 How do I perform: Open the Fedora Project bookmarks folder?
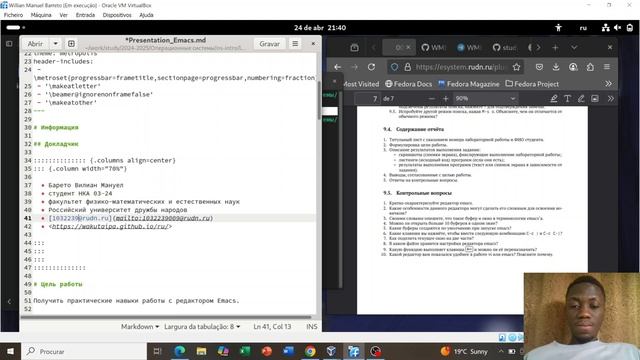tap(532, 84)
